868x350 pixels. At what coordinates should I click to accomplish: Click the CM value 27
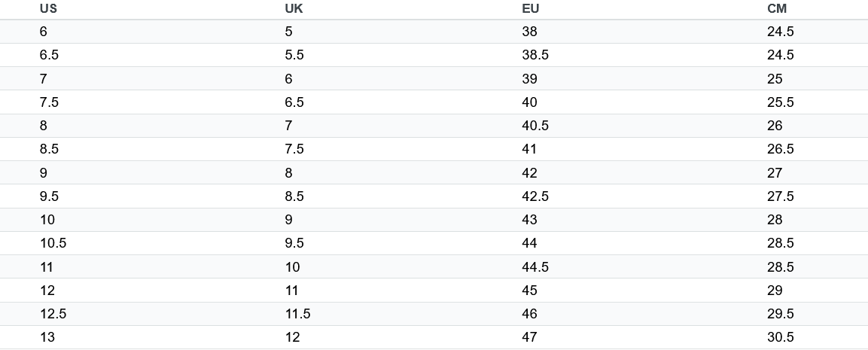[775, 173]
